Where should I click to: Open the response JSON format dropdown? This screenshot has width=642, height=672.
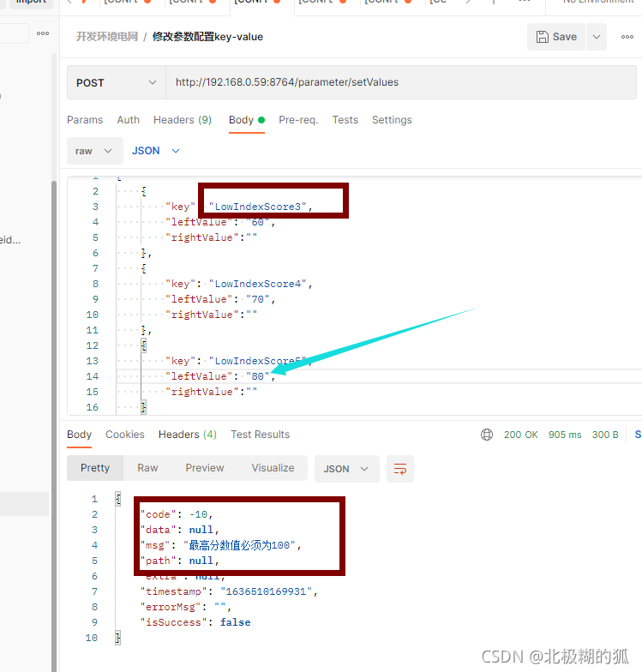(x=346, y=469)
